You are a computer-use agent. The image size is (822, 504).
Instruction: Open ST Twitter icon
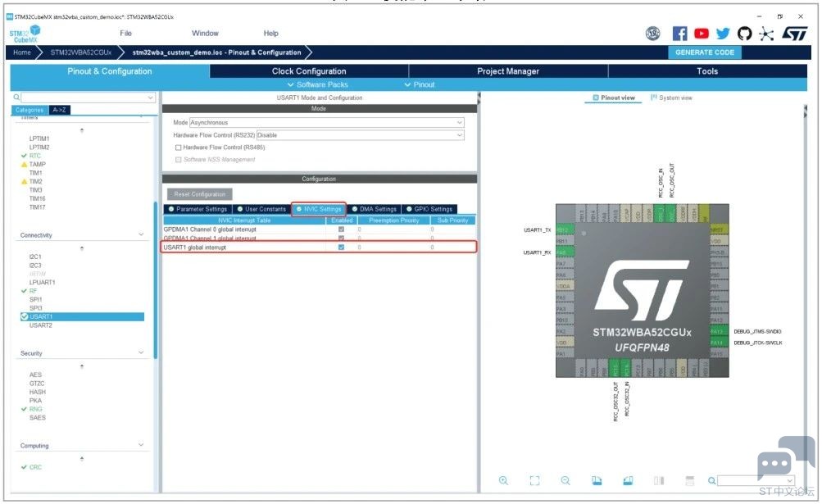point(723,34)
